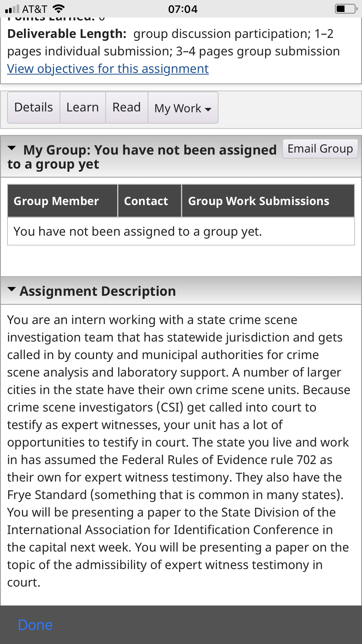Viewport: 362px width, 644px height.
Task: Tap the My Group heading text
Action: pos(142,157)
